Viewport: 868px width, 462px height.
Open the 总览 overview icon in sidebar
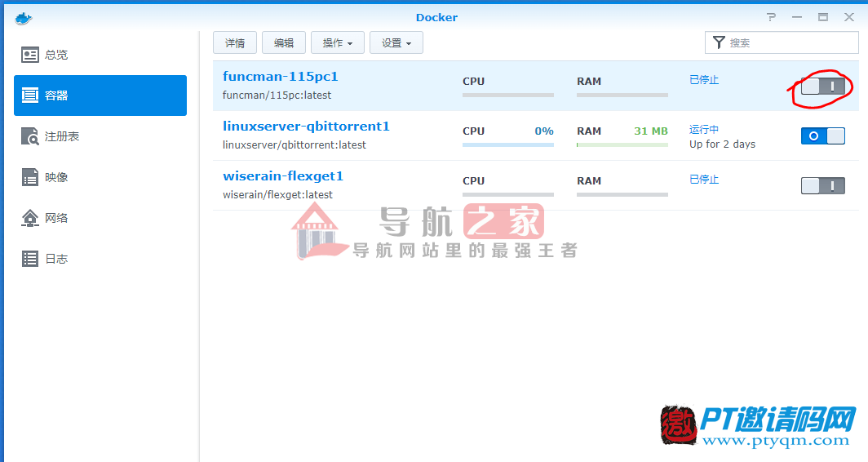coord(30,55)
